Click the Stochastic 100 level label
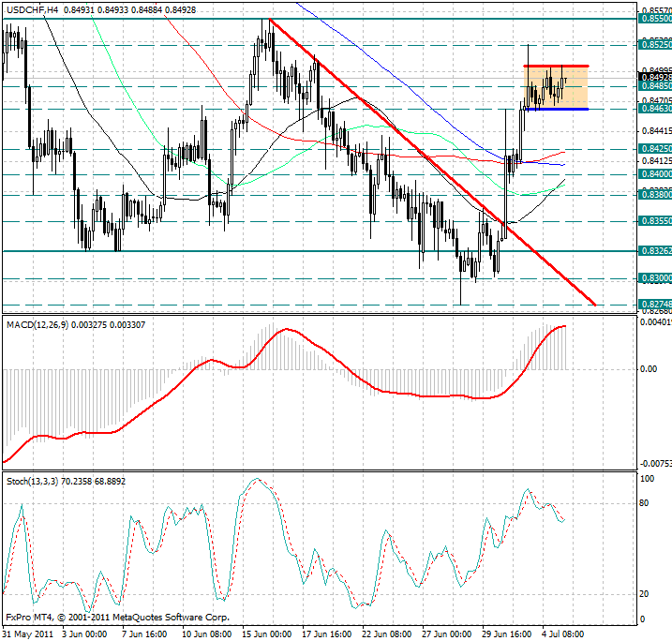 tap(647, 479)
